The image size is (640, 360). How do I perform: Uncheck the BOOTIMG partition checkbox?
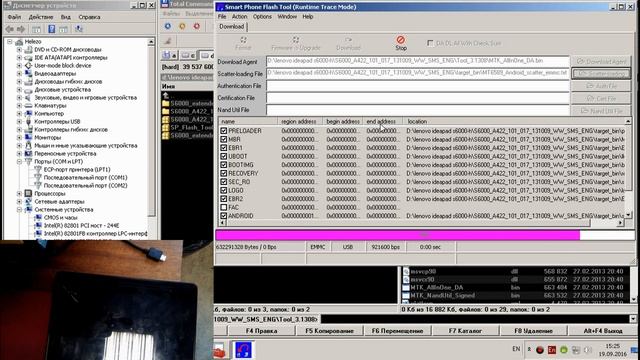(223, 165)
